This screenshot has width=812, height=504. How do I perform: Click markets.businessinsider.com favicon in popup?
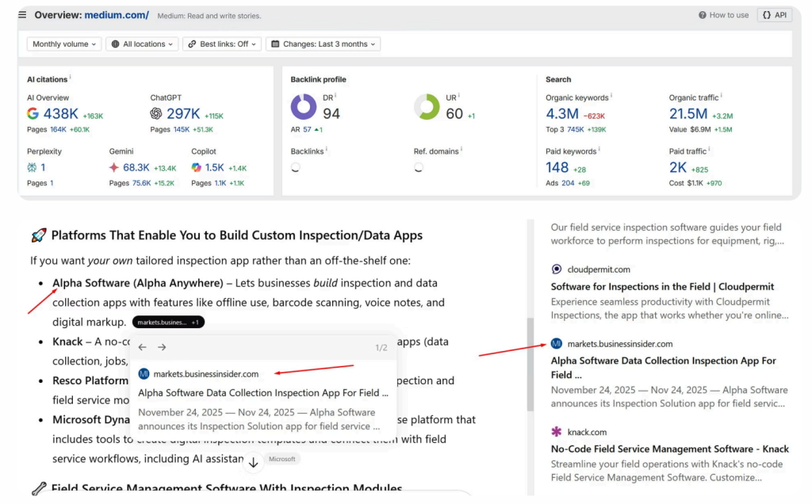click(144, 373)
